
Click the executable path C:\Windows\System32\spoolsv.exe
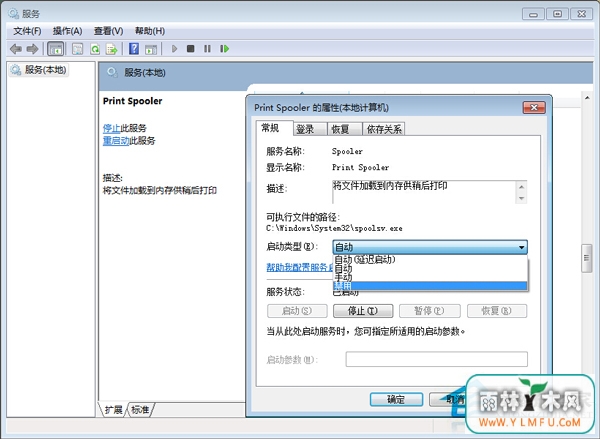pos(334,228)
